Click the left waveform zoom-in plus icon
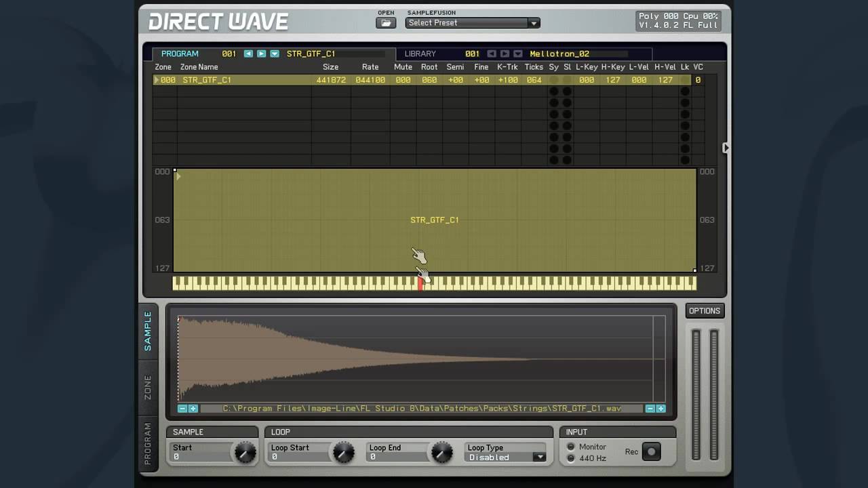The image size is (868, 488). [x=193, y=409]
